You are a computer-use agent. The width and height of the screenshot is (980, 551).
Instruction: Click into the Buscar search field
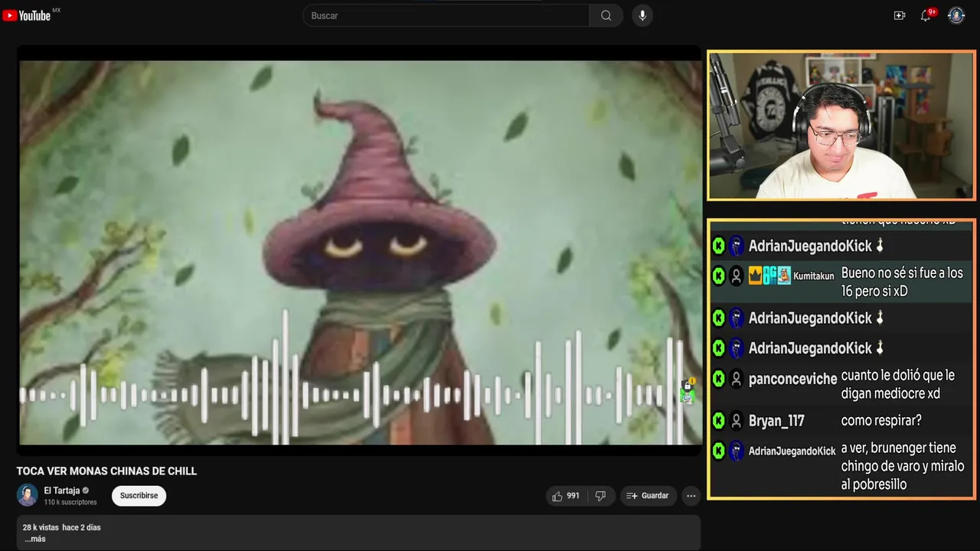[x=446, y=15]
